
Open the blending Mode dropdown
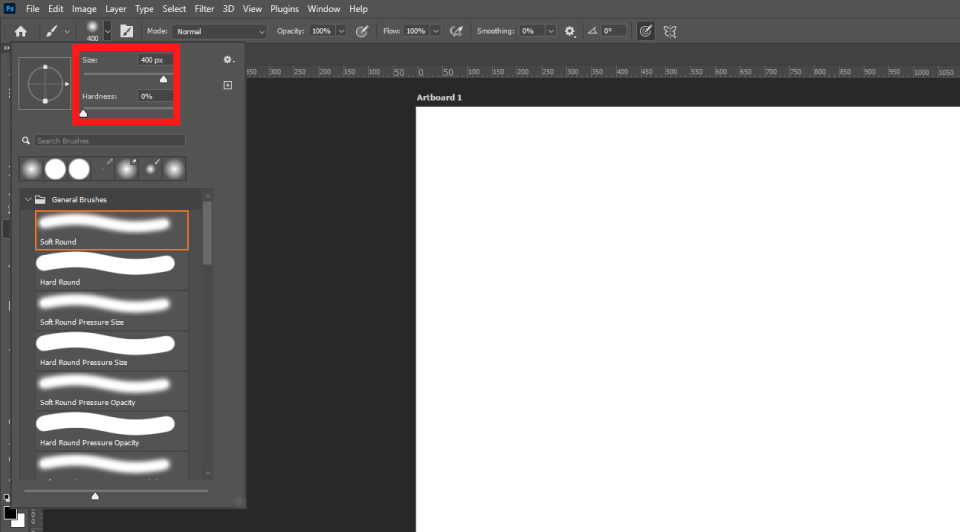tap(219, 31)
